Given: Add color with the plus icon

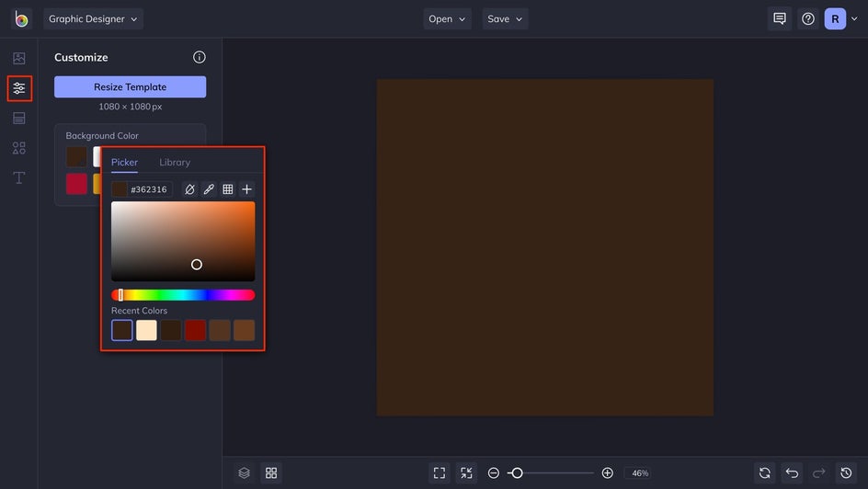Looking at the screenshot, I should pyautogui.click(x=246, y=189).
